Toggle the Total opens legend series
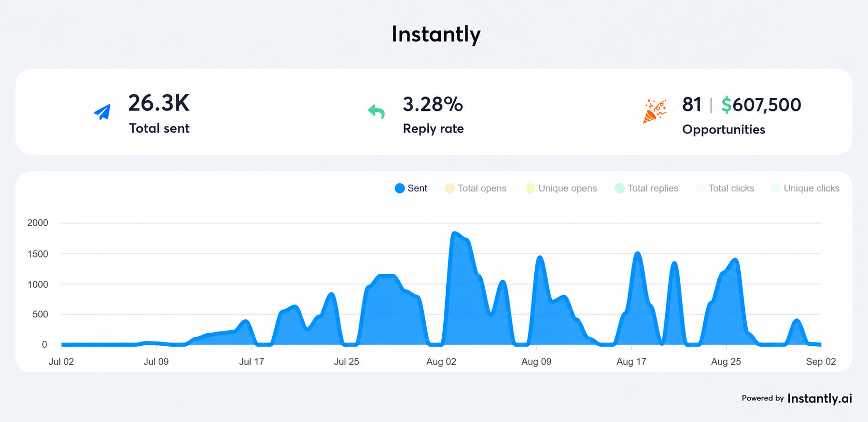The height and width of the screenshot is (422, 868). coord(476,188)
